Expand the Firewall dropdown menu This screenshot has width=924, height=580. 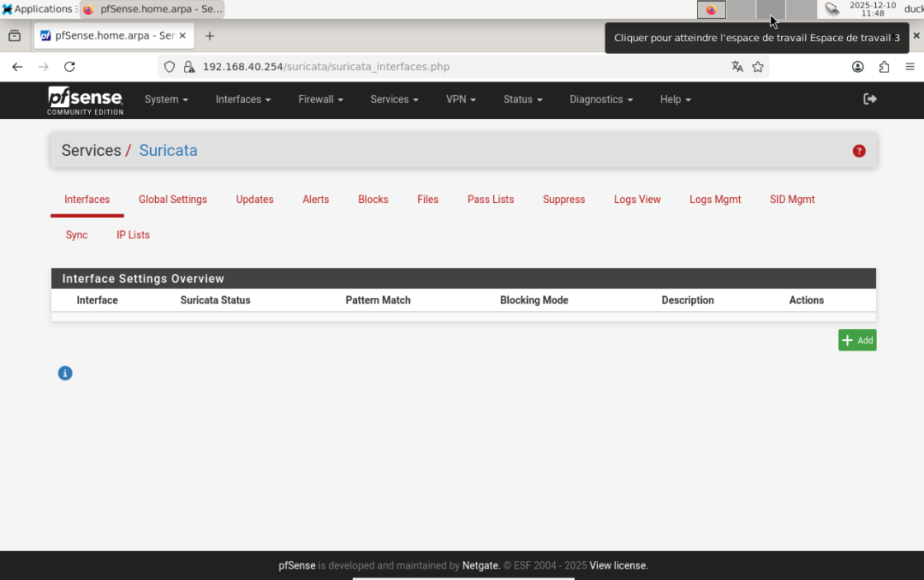tap(320, 99)
